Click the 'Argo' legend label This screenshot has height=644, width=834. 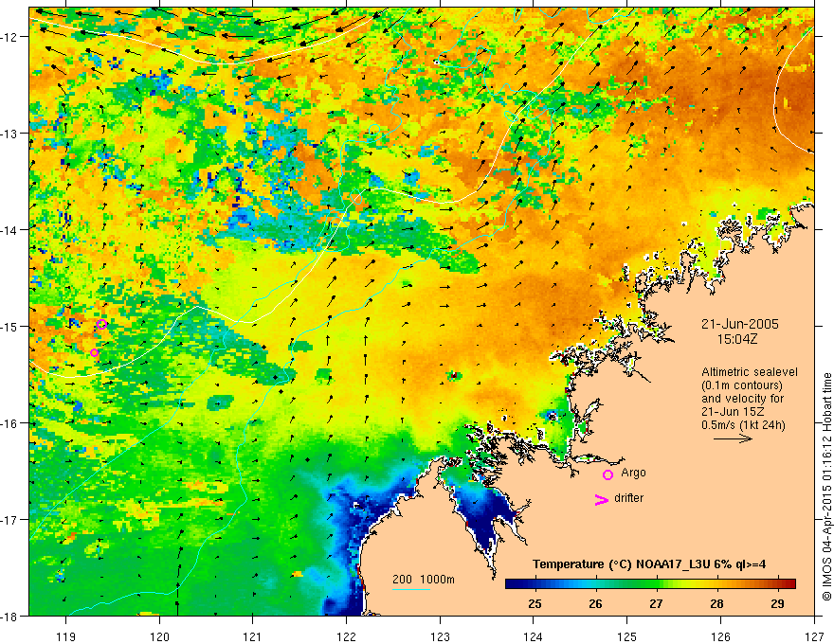(x=633, y=473)
